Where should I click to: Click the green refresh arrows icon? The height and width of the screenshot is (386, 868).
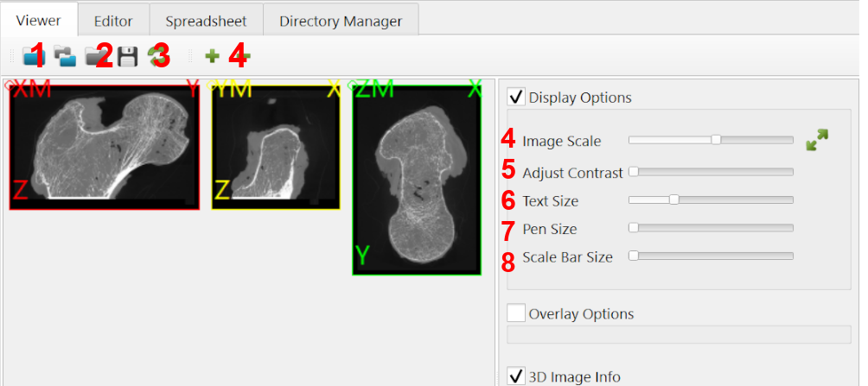click(x=158, y=56)
